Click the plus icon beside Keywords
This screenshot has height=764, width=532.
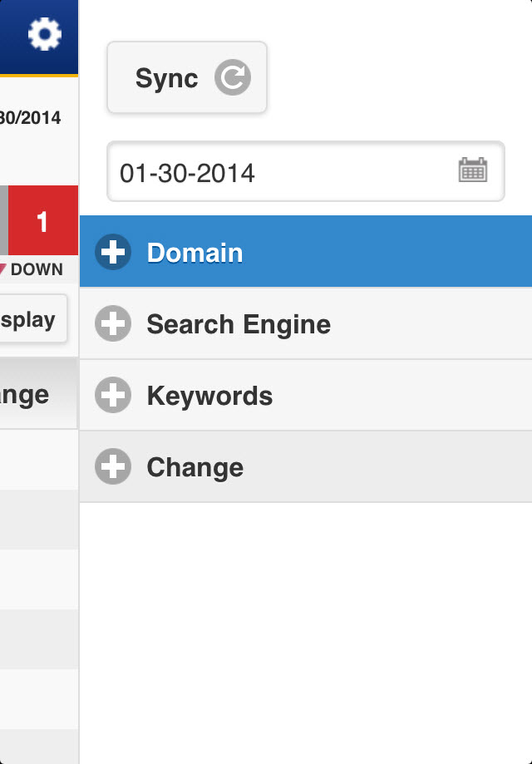tap(113, 395)
